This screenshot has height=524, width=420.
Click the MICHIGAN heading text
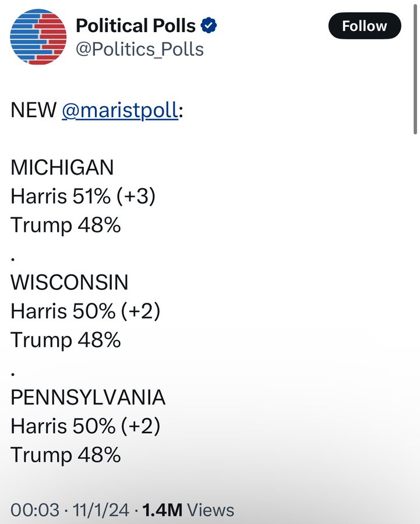pos(62,168)
